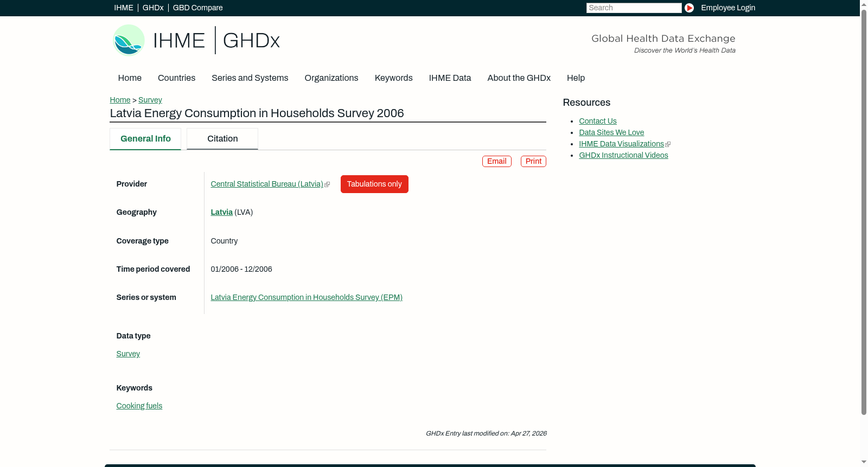Click the Print button
The image size is (868, 467).
point(533,161)
